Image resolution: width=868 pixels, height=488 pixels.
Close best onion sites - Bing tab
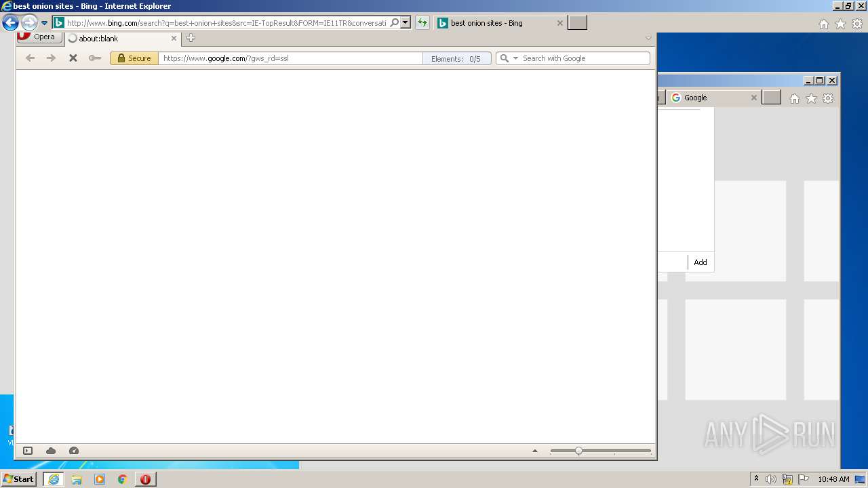(559, 23)
